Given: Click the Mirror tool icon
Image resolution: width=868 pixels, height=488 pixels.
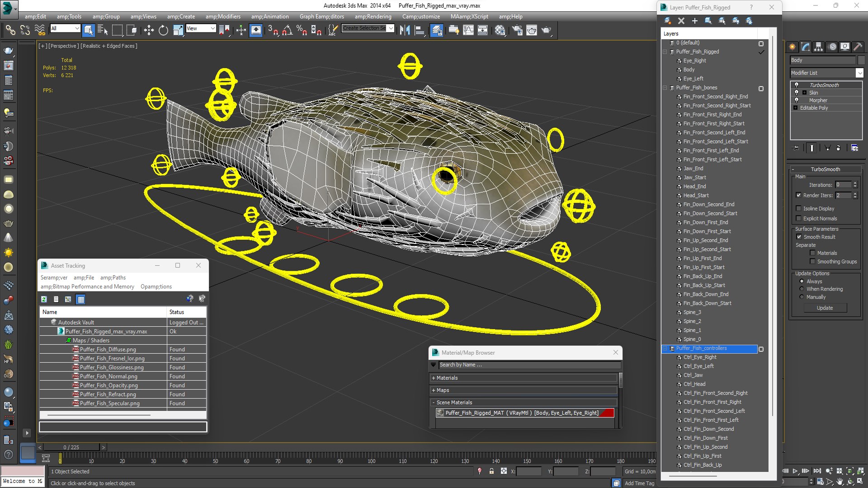Looking at the screenshot, I should click(405, 30).
